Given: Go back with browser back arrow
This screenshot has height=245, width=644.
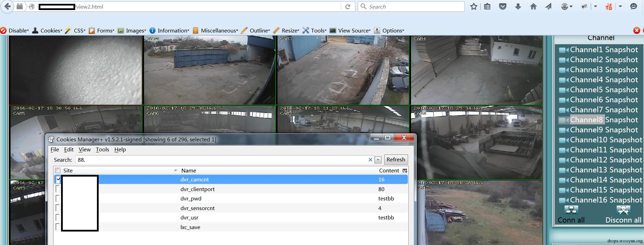Looking at the screenshot, I should click(x=7, y=7).
